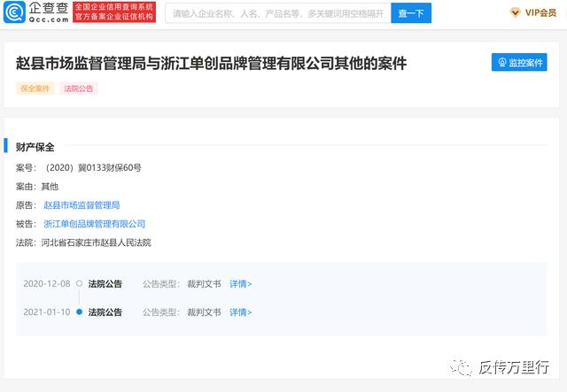Click the 财产保全 section heading
567x392 pixels.
tap(35, 146)
